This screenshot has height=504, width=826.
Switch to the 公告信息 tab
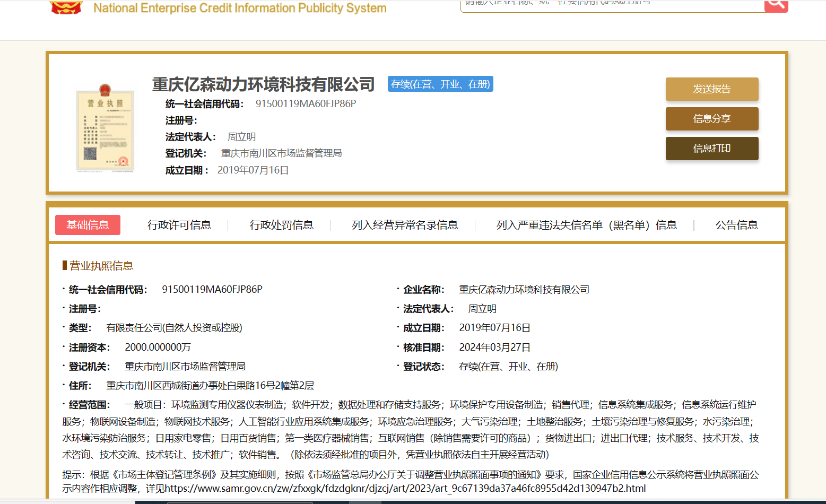737,225
